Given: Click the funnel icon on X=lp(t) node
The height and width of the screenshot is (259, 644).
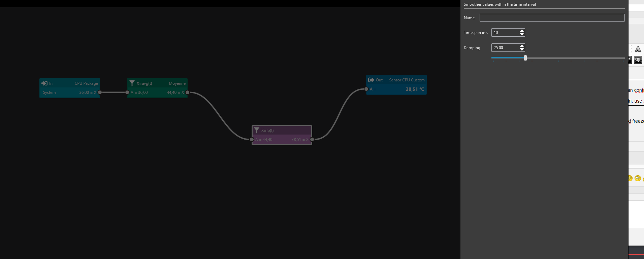Looking at the screenshot, I should [257, 130].
